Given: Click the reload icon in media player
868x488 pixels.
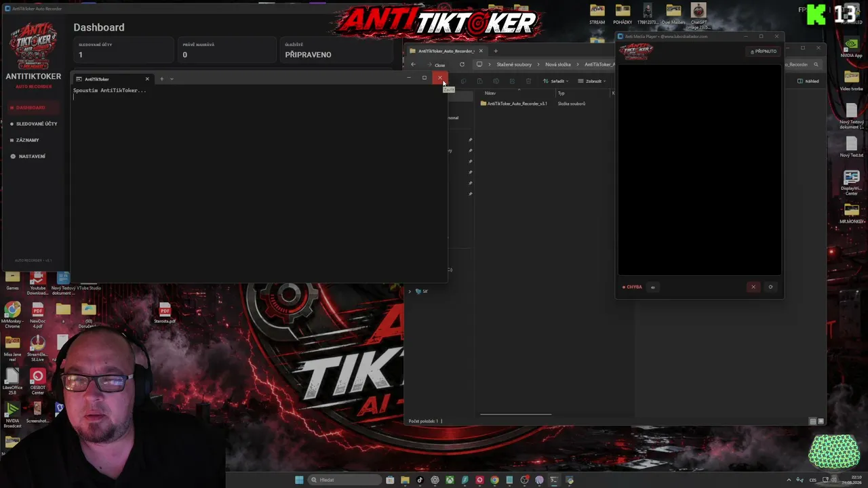Looking at the screenshot, I should [770, 287].
